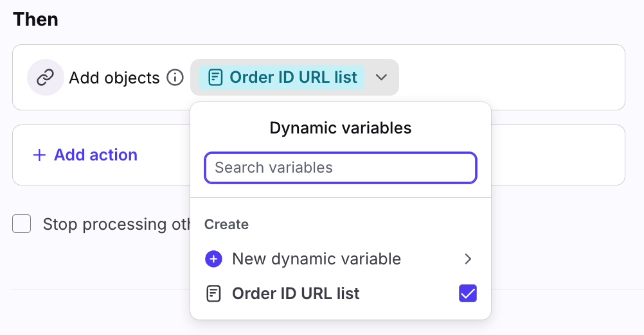Uncheck the Order ID URL list checkbox

coord(467,294)
